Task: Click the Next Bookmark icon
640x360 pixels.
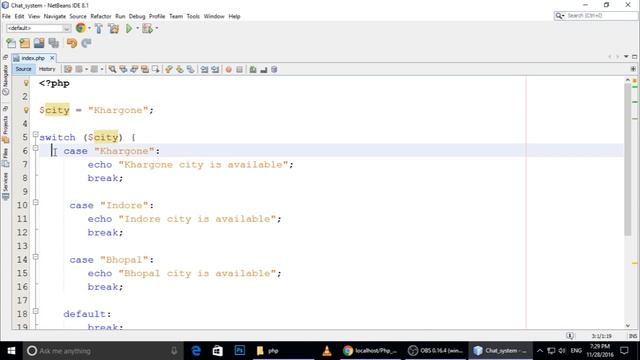Action: (x=180, y=69)
